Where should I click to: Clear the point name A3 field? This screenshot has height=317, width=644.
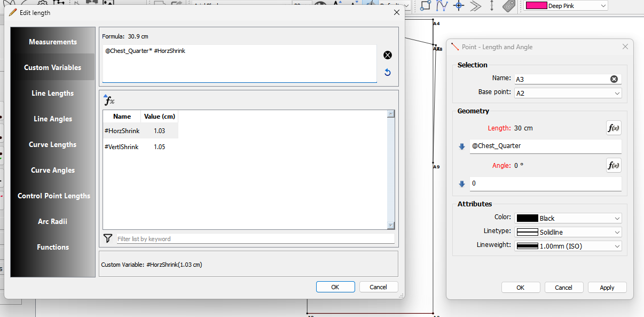tap(614, 79)
